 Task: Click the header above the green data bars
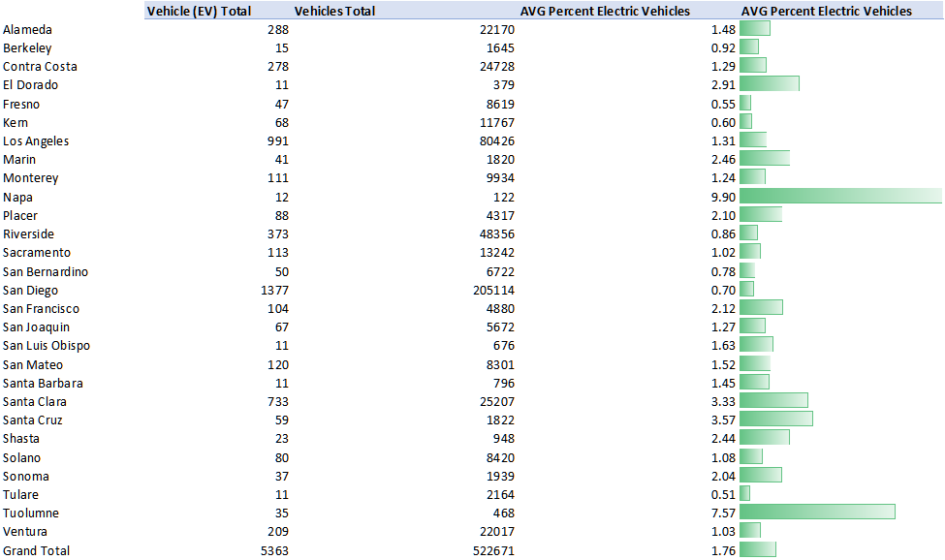pos(826,11)
